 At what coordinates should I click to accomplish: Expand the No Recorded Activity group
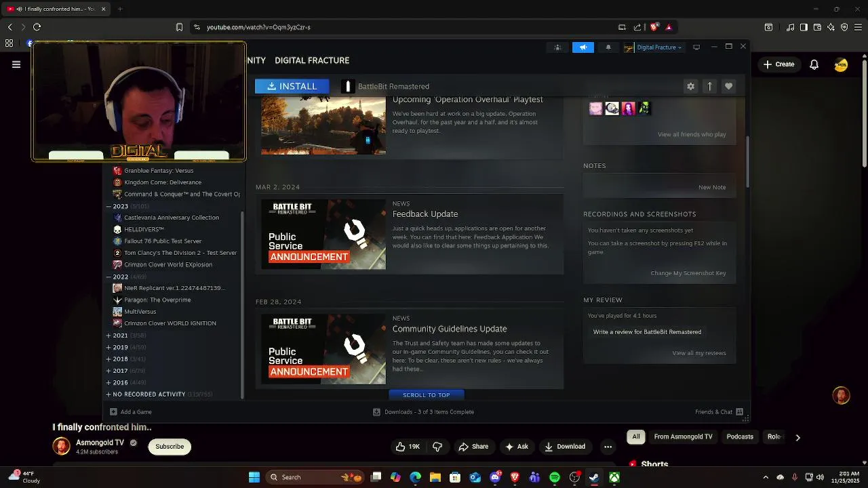click(108, 394)
